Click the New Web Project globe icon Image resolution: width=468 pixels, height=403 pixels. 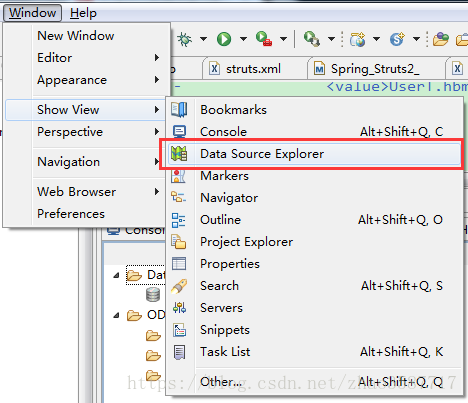click(x=358, y=39)
